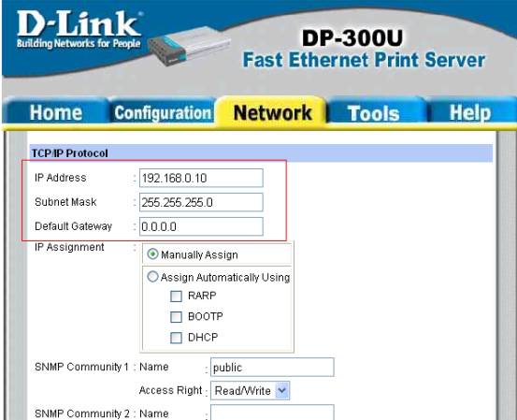Focus the Subnet Mask field

pyautogui.click(x=201, y=202)
